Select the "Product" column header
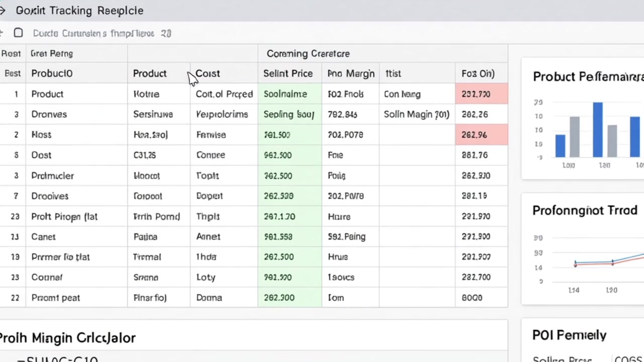The image size is (644, 362). [x=149, y=73]
